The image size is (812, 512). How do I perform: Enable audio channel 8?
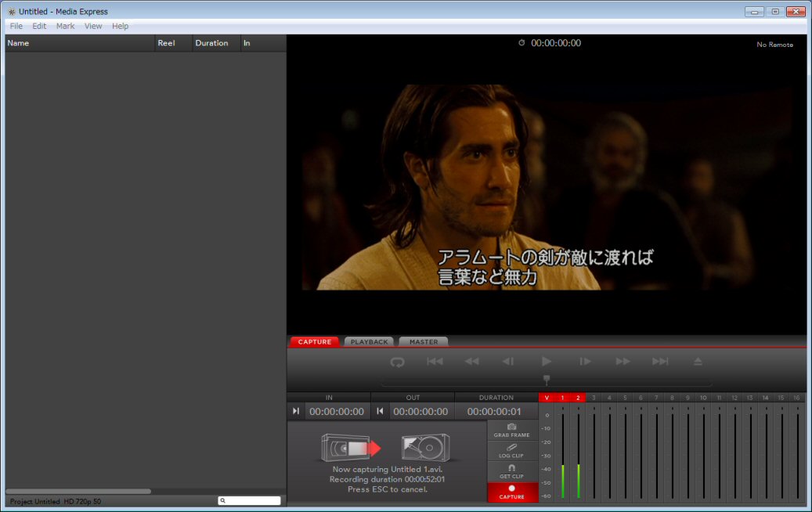point(672,398)
